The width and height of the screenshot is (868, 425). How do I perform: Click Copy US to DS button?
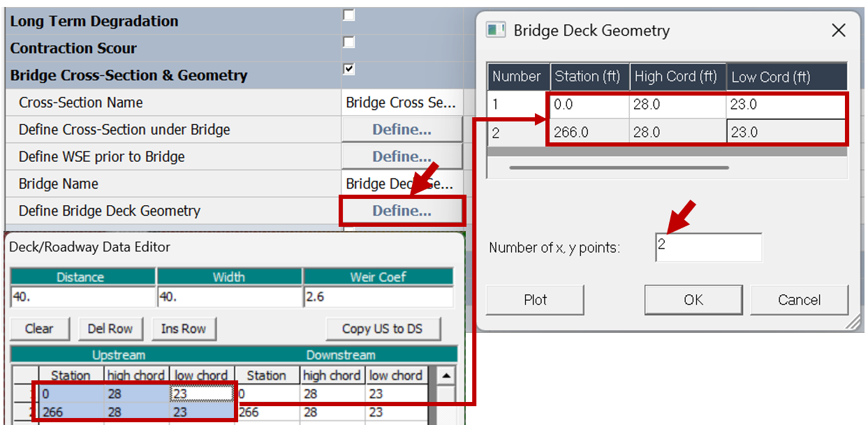pos(382,329)
